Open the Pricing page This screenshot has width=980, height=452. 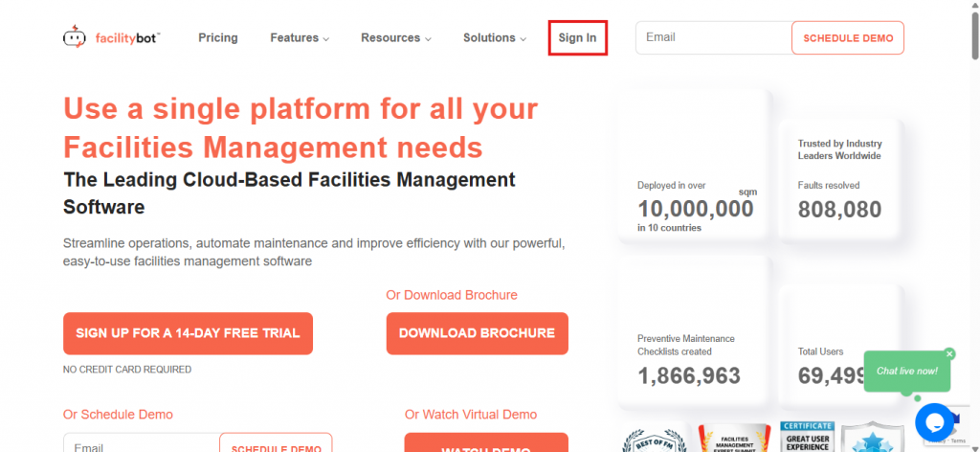218,38
